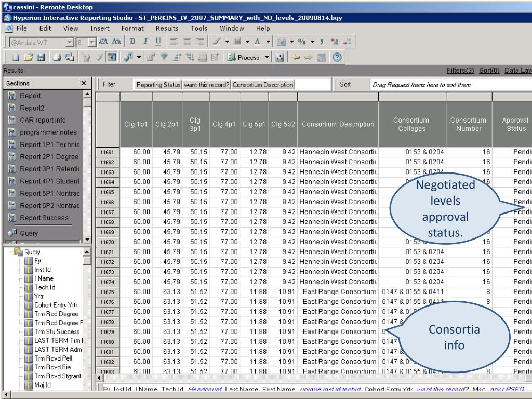
Task: Apply percent number format icon
Action: pos(301,41)
